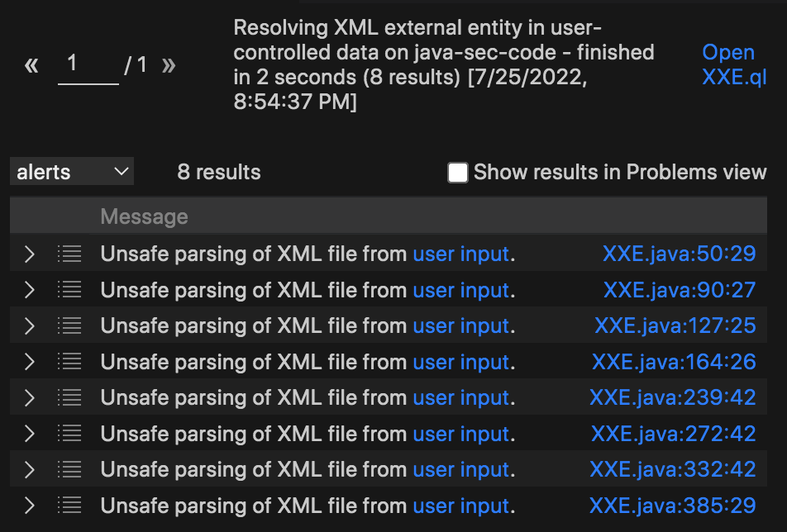Click the page number input field
The image size is (787, 532).
[87, 64]
